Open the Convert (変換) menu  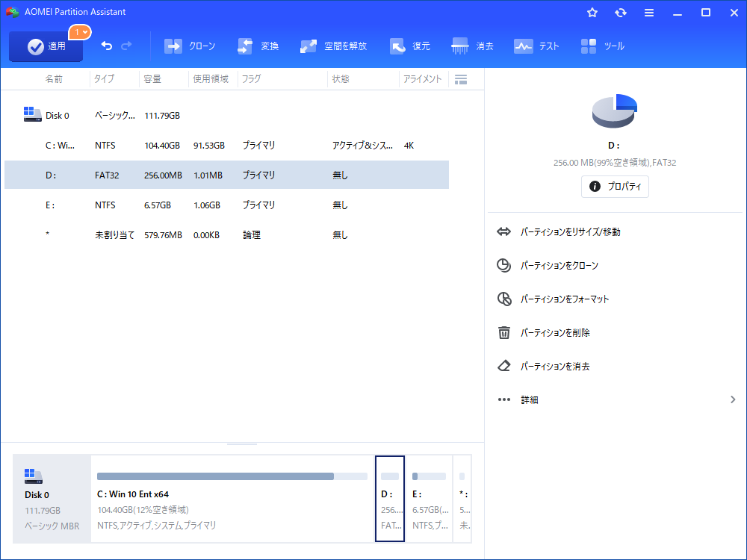pos(258,46)
